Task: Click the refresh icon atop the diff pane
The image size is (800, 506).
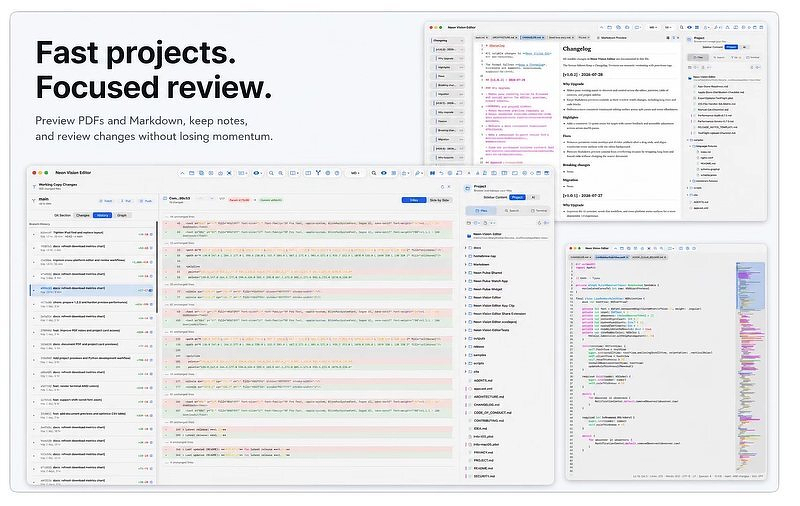Action: click(442, 187)
